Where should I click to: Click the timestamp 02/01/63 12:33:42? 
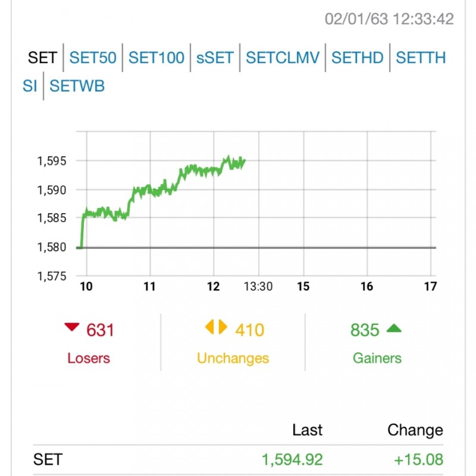tap(389, 19)
